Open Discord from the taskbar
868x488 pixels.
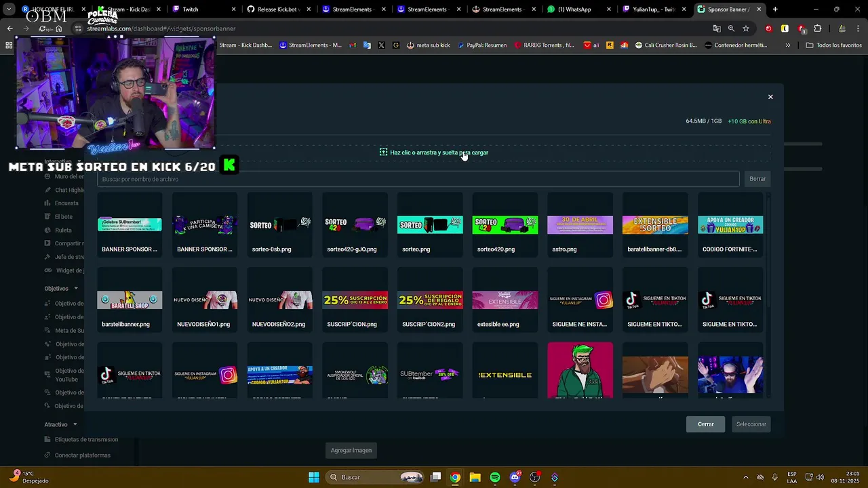515,477
